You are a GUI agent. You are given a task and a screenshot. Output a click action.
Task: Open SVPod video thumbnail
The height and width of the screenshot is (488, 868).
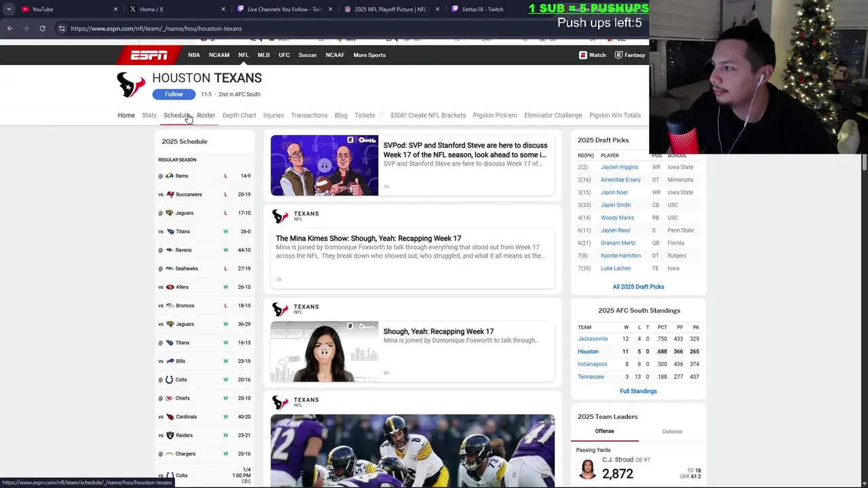pyautogui.click(x=324, y=165)
